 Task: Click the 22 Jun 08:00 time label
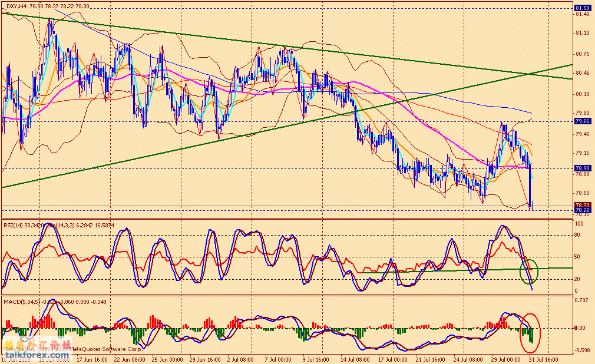(x=129, y=359)
